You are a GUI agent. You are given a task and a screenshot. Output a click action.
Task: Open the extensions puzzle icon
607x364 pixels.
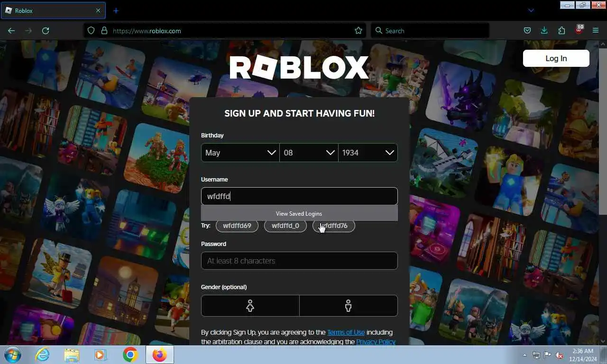[x=561, y=30]
